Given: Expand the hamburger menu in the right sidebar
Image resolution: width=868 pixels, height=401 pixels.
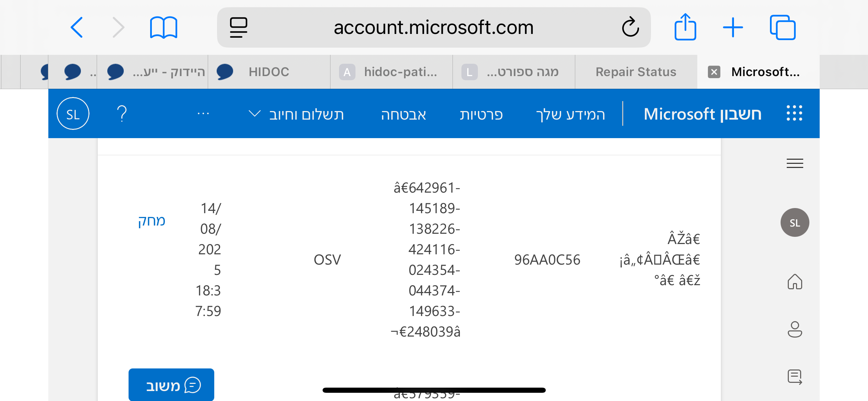Looking at the screenshot, I should (795, 164).
